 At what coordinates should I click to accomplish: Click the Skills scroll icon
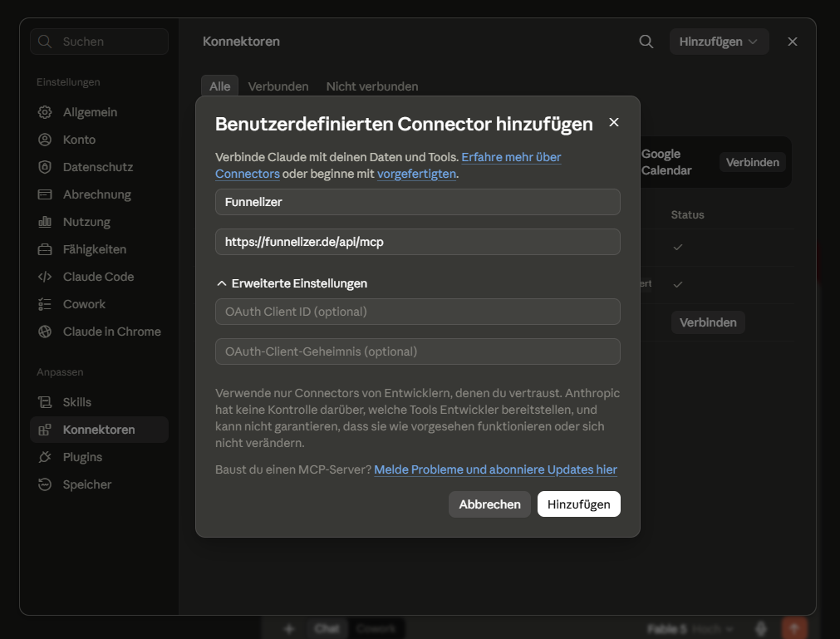pyautogui.click(x=45, y=401)
